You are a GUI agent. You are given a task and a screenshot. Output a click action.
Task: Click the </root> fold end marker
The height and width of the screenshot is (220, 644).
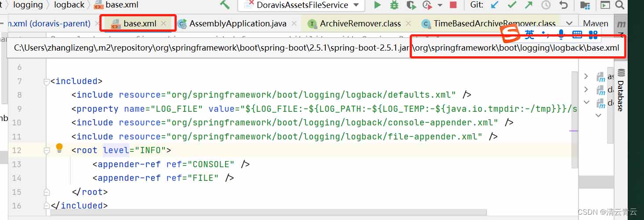click(x=47, y=192)
